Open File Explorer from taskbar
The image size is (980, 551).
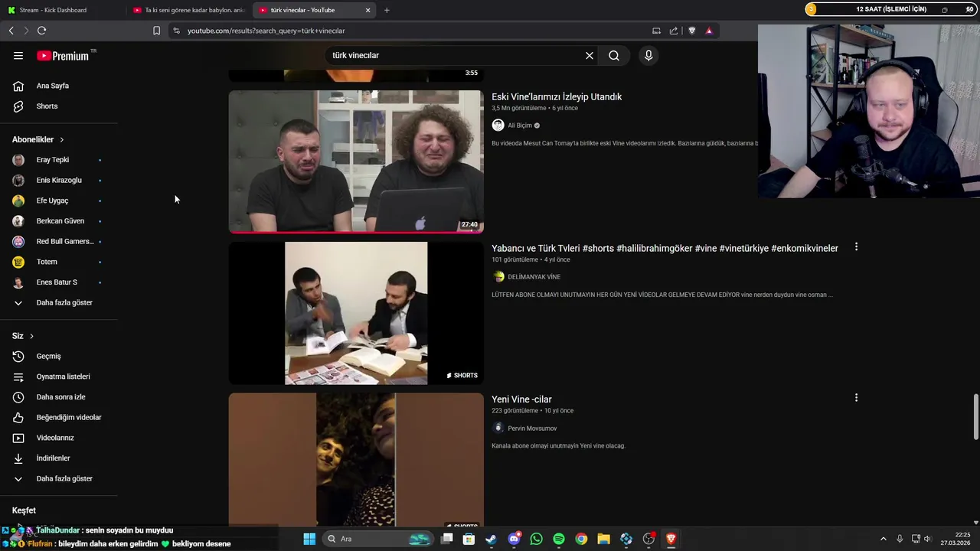[604, 539]
